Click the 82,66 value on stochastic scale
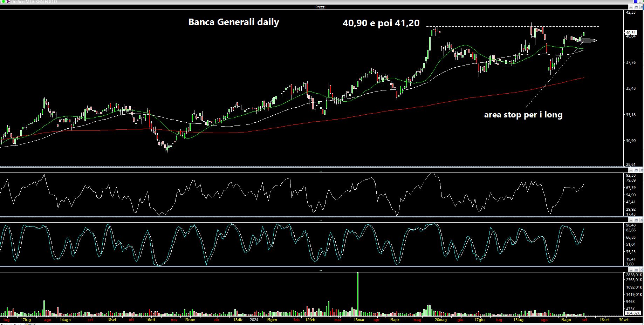Viewport: 644px width, 325px height. (631, 230)
